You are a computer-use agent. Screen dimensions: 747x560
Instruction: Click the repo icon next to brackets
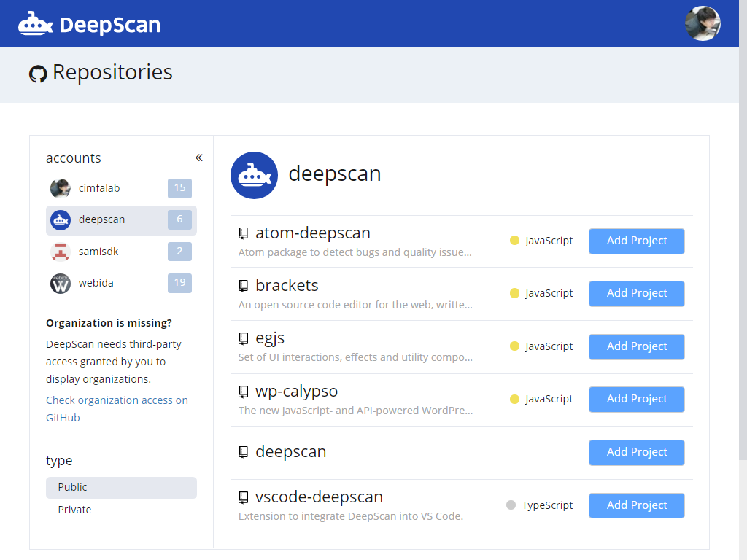(x=244, y=286)
